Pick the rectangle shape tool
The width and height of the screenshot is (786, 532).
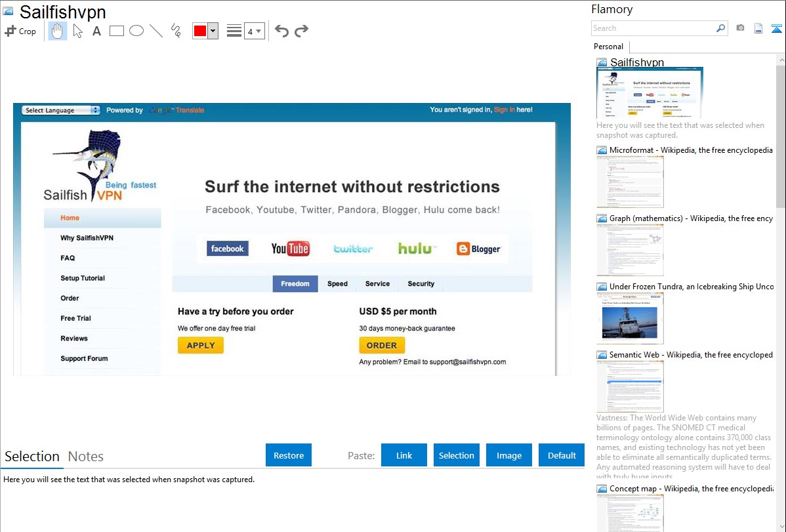[x=116, y=31]
